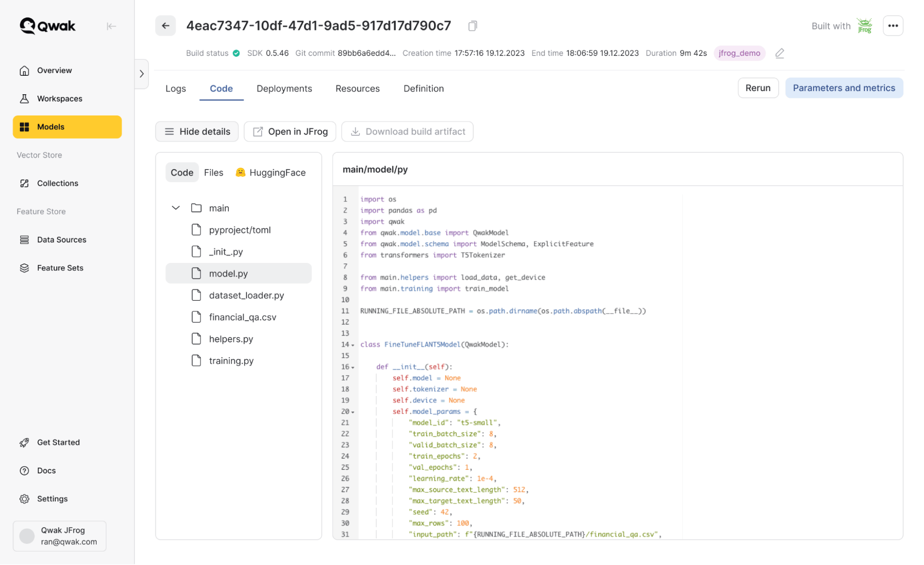This screenshot has width=924, height=565.
Task: Select _init_.py in the file tree
Action: [239, 251]
